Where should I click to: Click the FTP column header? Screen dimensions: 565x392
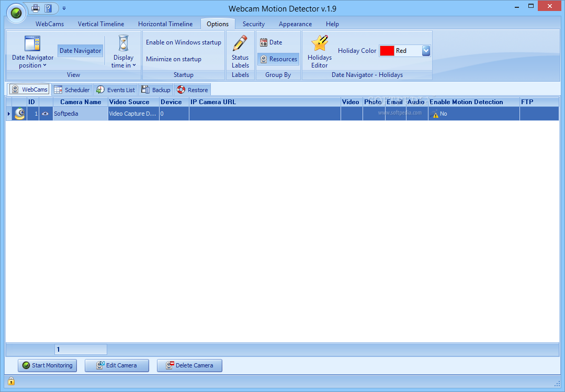[x=539, y=102]
